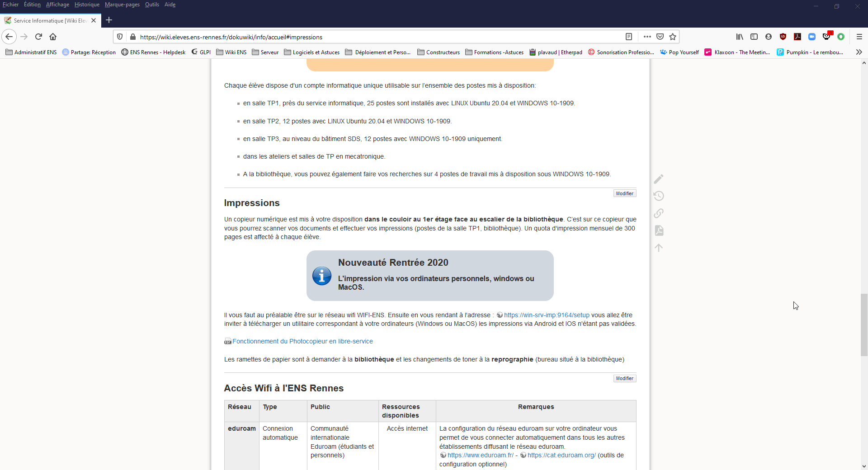The image size is (868, 470).
Task: Jump back to top with the arrow icon
Action: 659,248
